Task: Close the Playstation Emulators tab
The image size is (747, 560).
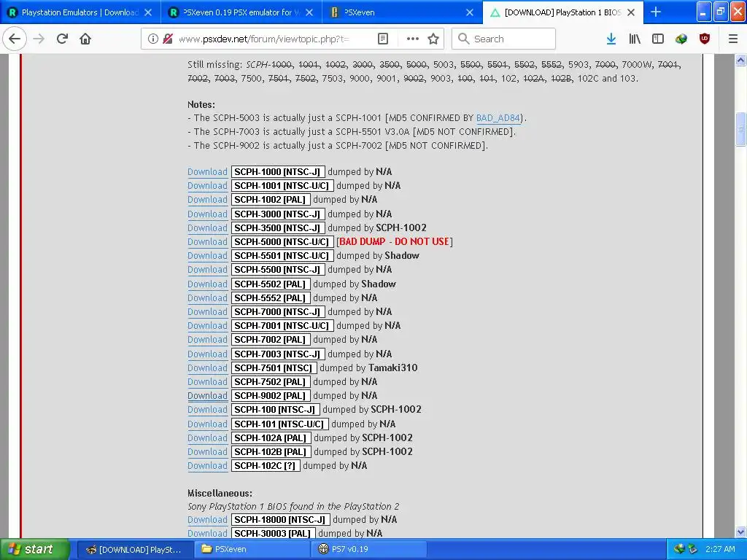Action: (x=148, y=12)
